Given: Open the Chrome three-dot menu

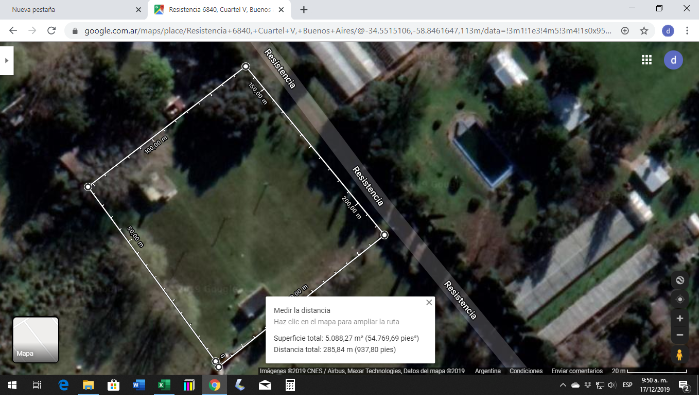Looking at the screenshot, I should pos(687,31).
